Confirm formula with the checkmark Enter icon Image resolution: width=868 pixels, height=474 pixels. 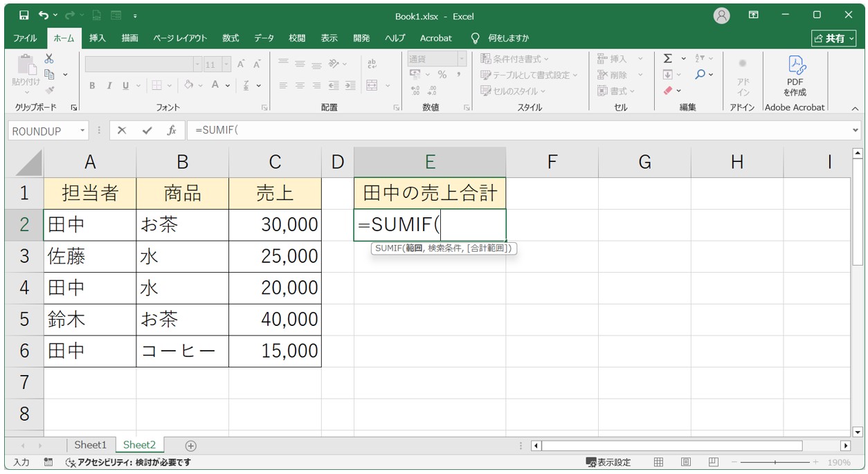(x=147, y=131)
